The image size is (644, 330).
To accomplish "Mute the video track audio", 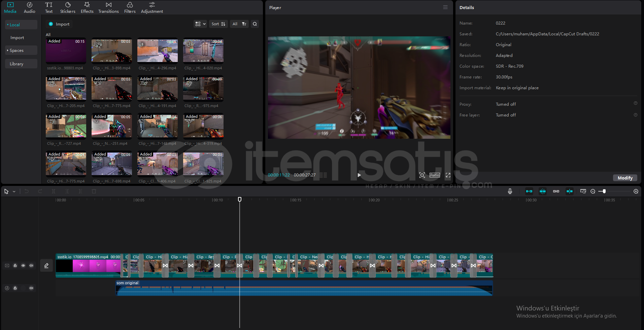I will pyautogui.click(x=31, y=265).
